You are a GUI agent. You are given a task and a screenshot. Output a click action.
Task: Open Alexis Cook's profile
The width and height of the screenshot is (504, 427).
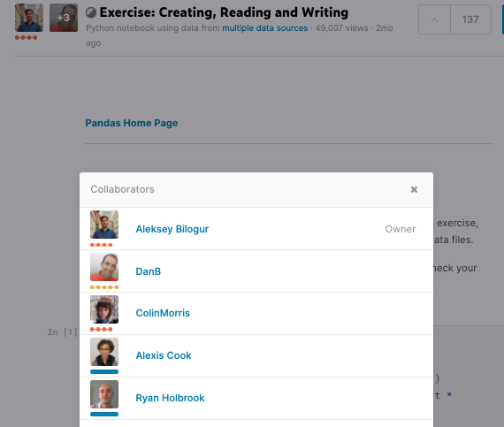point(164,355)
